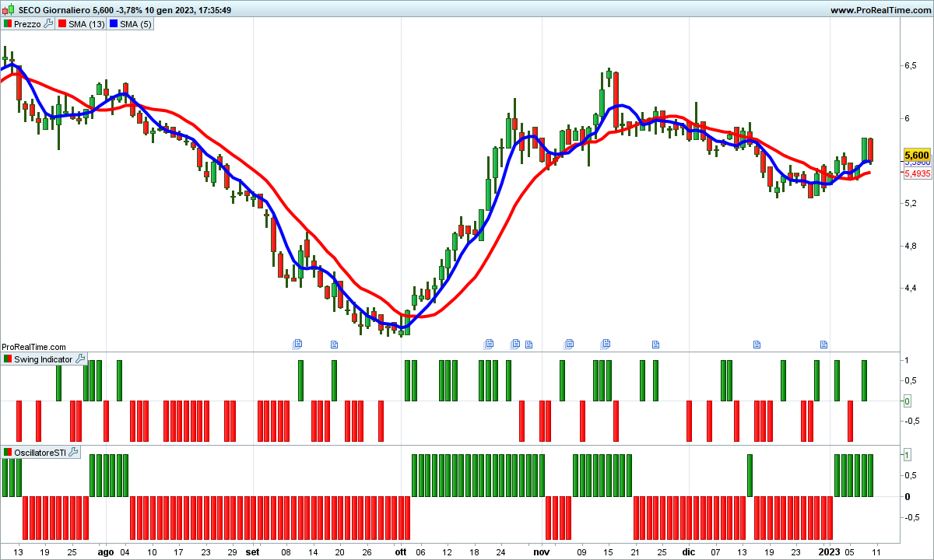Select the Swing Indicator panel label
This screenshot has height=560, width=934.
click(43, 359)
